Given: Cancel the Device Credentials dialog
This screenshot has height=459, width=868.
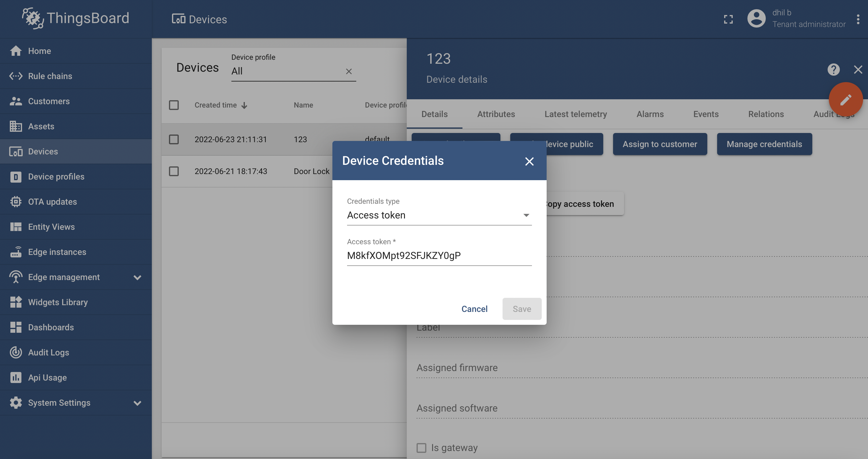Looking at the screenshot, I should tap(474, 309).
